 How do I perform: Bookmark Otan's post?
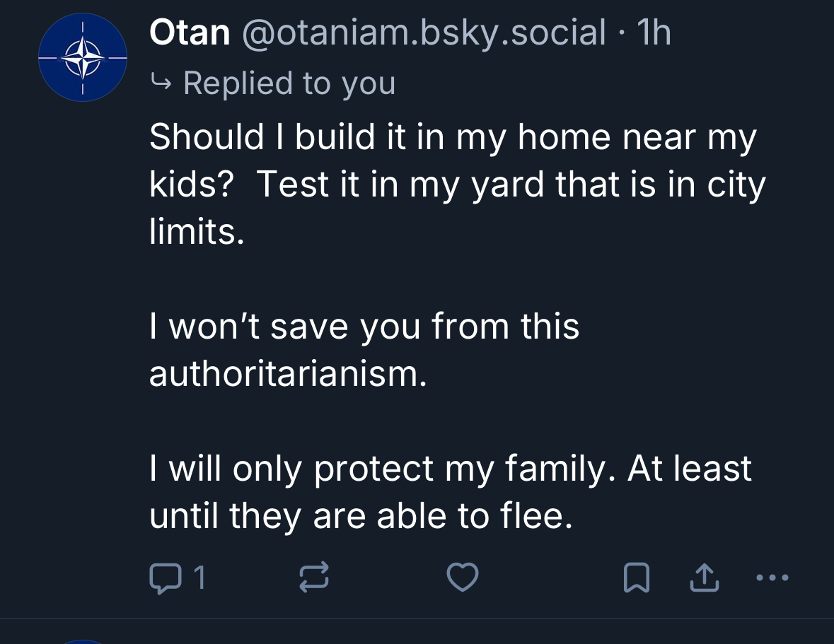tap(636, 580)
